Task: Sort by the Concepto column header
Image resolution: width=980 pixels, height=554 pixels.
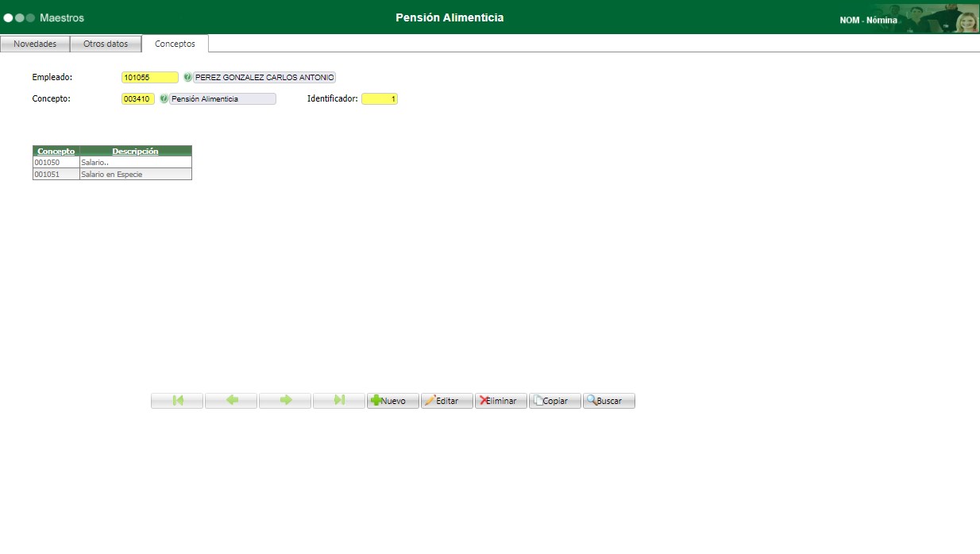Action: click(x=56, y=151)
